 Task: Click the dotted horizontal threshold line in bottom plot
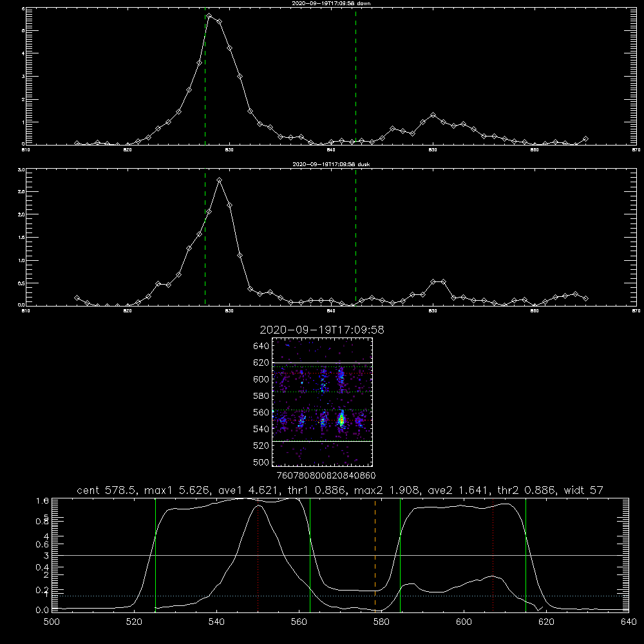tap(340, 596)
